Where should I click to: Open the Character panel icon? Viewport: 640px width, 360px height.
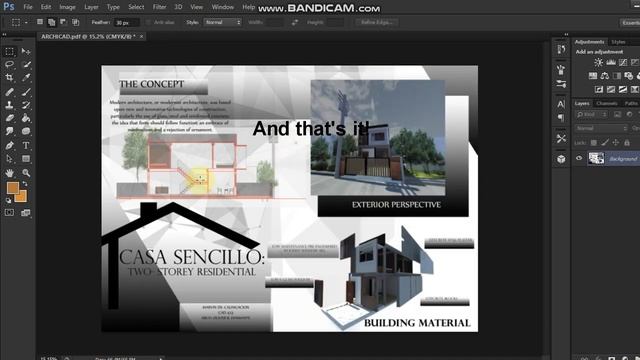point(561,104)
